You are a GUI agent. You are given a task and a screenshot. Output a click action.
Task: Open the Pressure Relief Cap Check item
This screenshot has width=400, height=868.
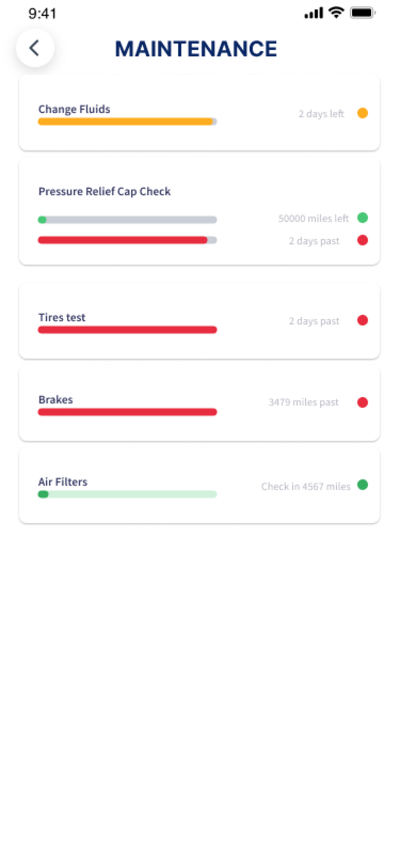[x=199, y=211]
